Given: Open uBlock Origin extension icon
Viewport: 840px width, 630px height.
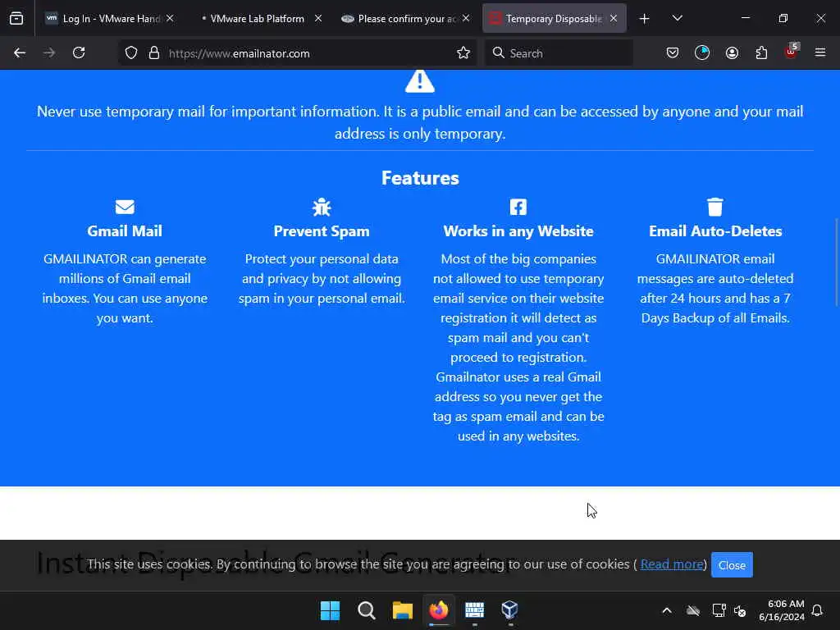Looking at the screenshot, I should point(792,52).
